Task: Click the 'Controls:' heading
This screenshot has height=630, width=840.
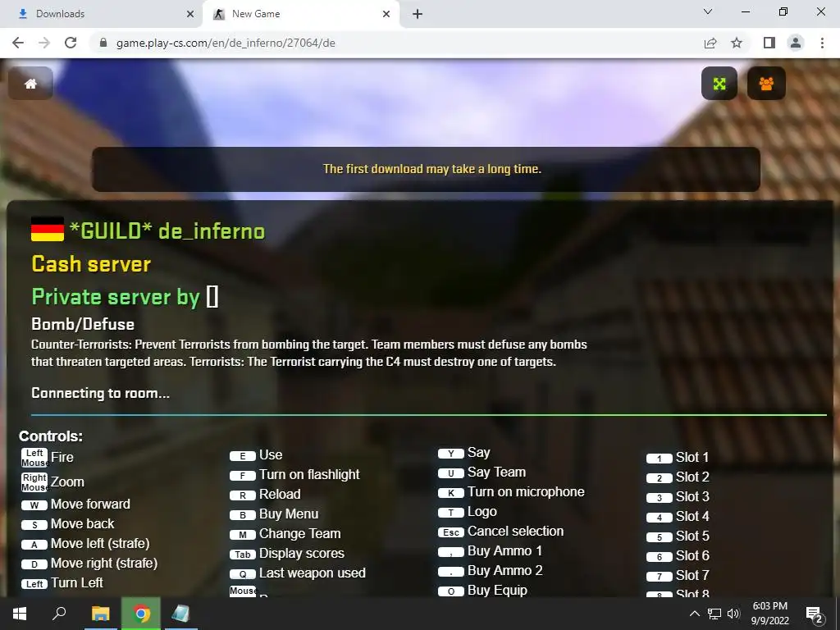Action: click(51, 436)
